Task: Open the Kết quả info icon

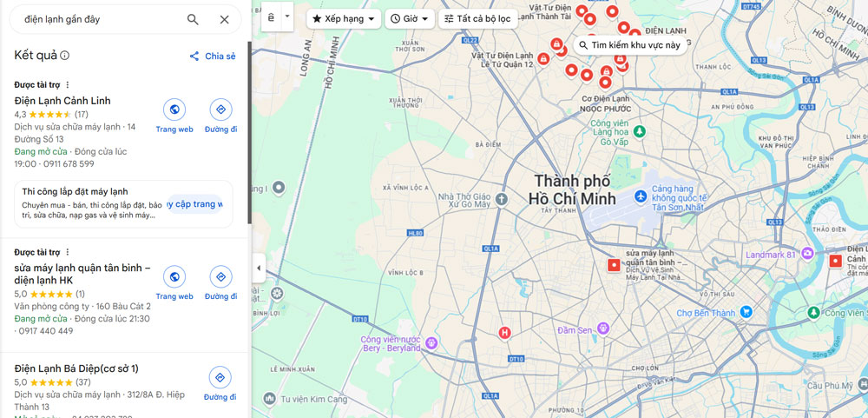Action: (65, 56)
